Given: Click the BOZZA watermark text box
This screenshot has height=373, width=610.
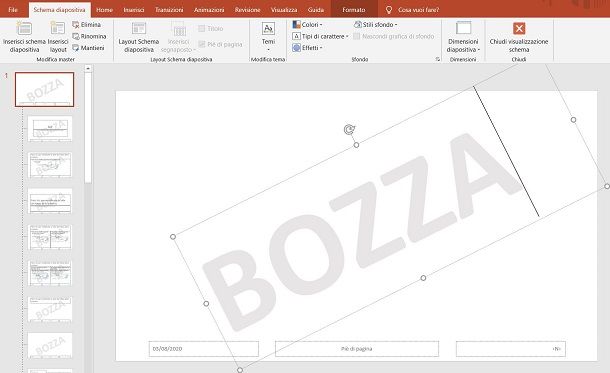Looking at the screenshot, I should [x=362, y=233].
